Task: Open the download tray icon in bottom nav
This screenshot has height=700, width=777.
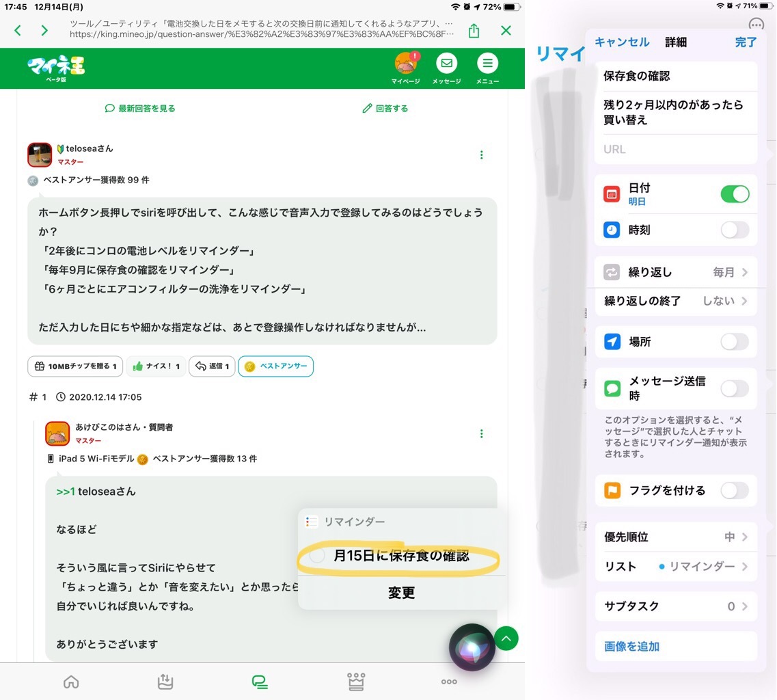Action: 165,682
